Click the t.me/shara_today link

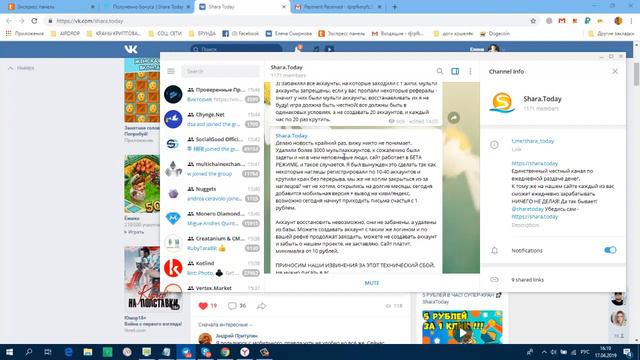(533, 141)
